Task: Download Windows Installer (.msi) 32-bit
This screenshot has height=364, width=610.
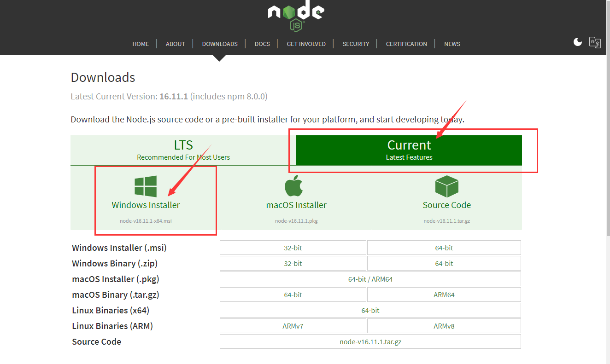Action: [x=293, y=248]
